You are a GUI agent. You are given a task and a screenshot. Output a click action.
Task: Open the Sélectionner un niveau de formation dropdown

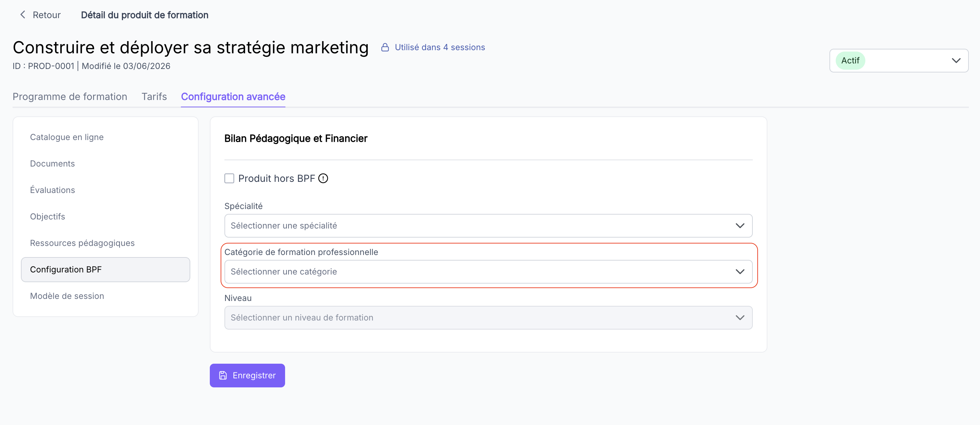tap(489, 317)
